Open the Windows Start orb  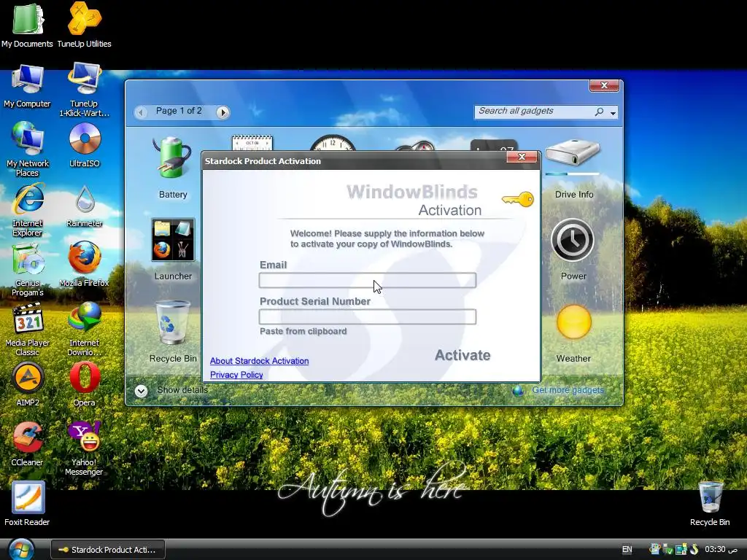point(21,549)
